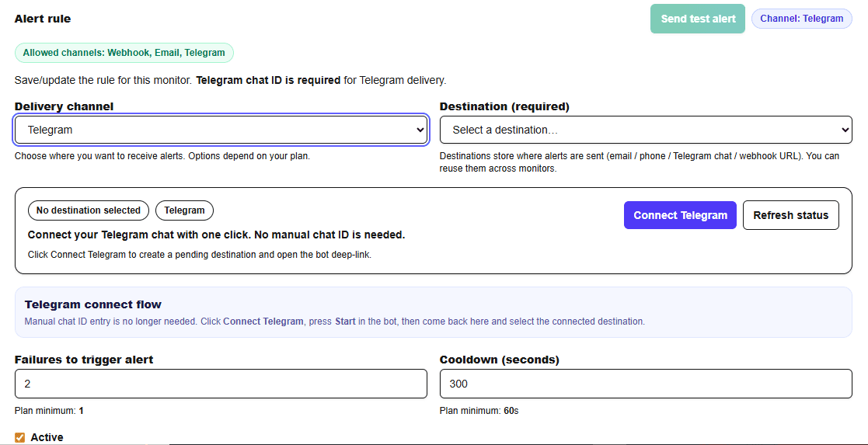
Task: Click the Telegram pill in connect box
Action: click(184, 210)
